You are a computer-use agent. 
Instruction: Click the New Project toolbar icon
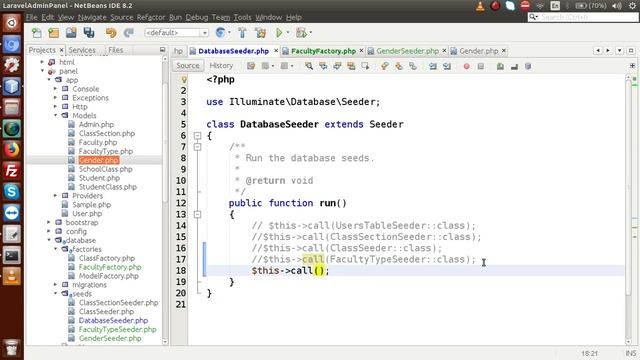tap(53, 33)
